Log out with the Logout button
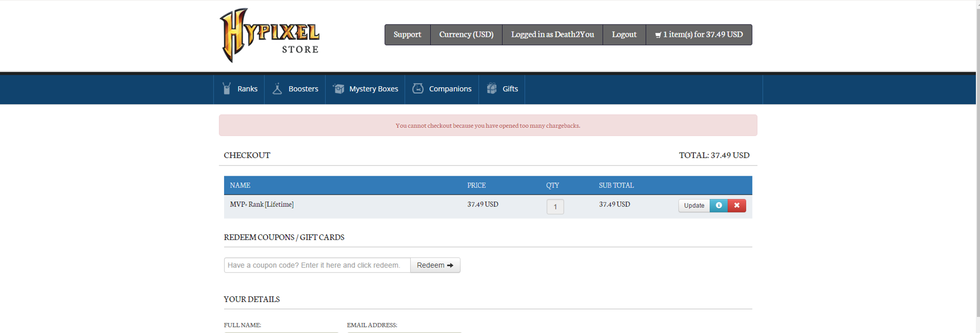The image size is (980, 333). click(x=624, y=34)
